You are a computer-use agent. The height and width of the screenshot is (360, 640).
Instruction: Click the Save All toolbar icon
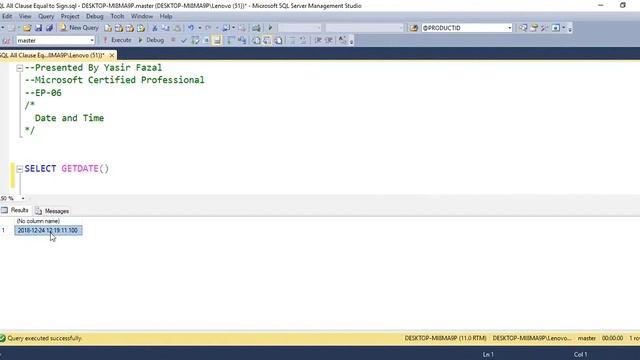[49, 28]
